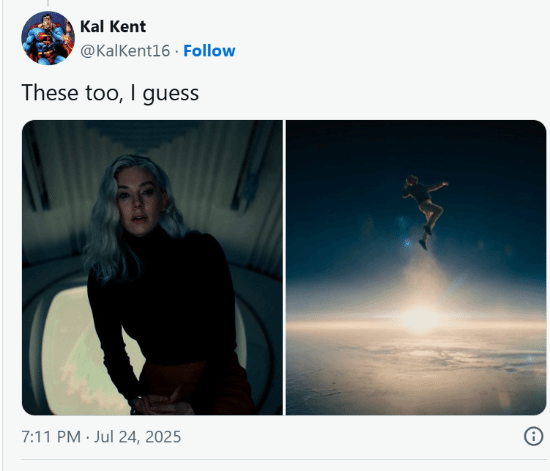Viewport: 550px width, 471px height.
Task: Enlarge the silver-haired woman photo
Action: (152, 268)
